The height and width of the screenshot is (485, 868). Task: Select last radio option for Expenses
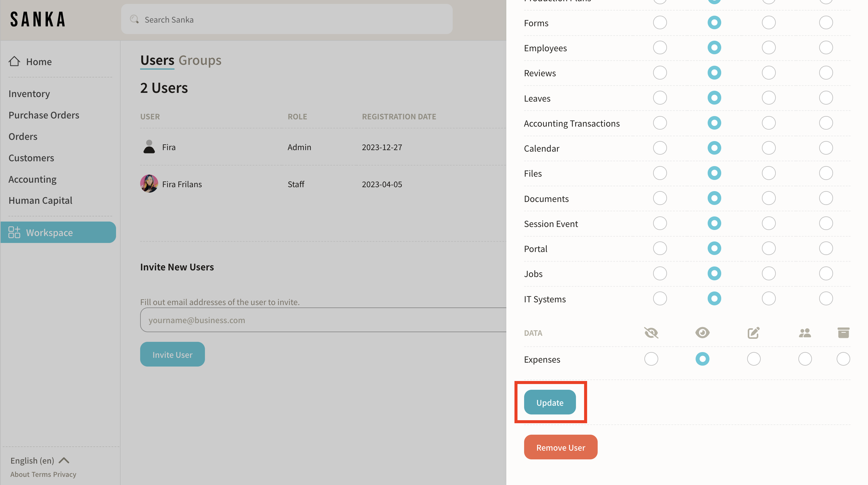[x=843, y=359]
